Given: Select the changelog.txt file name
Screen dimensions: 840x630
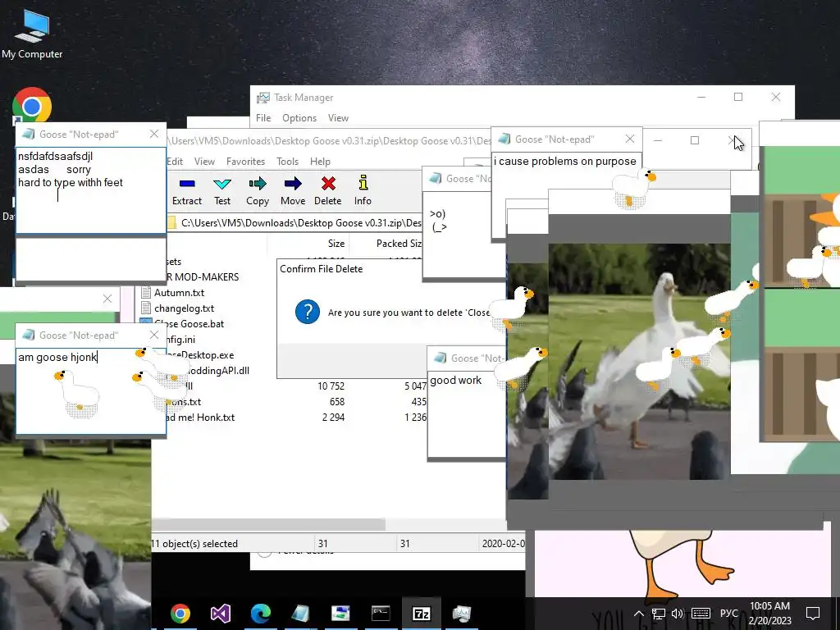Looking at the screenshot, I should coord(184,308).
